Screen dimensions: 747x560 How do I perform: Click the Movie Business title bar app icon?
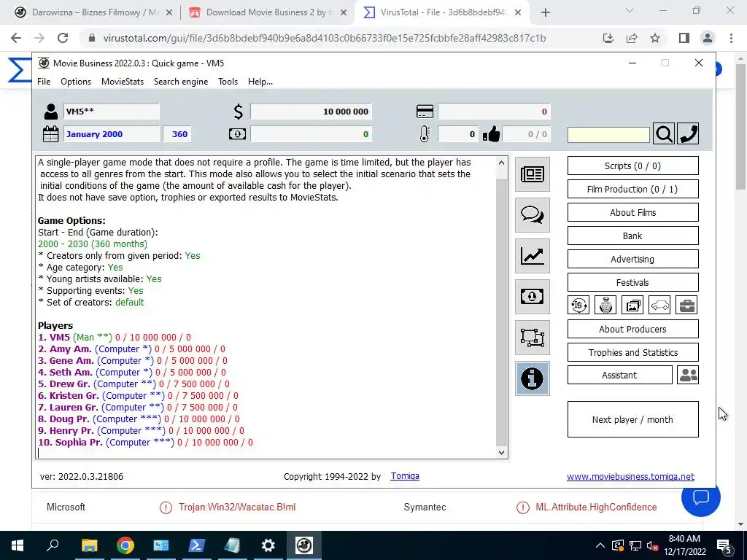pos(44,63)
